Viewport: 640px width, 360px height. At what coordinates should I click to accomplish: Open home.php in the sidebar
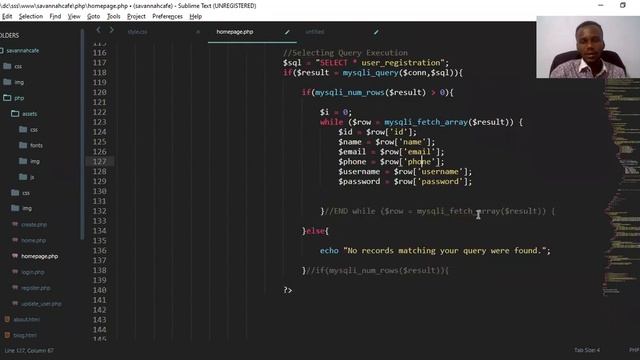tap(33, 240)
